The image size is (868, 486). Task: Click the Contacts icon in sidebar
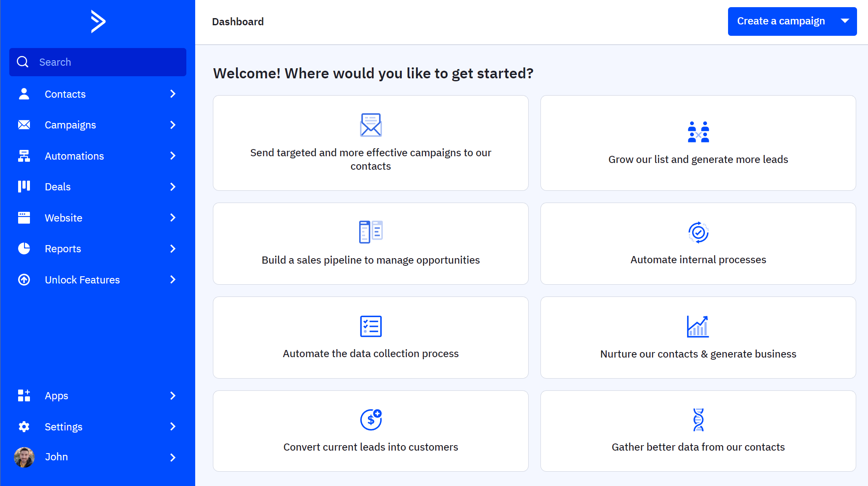(x=24, y=93)
